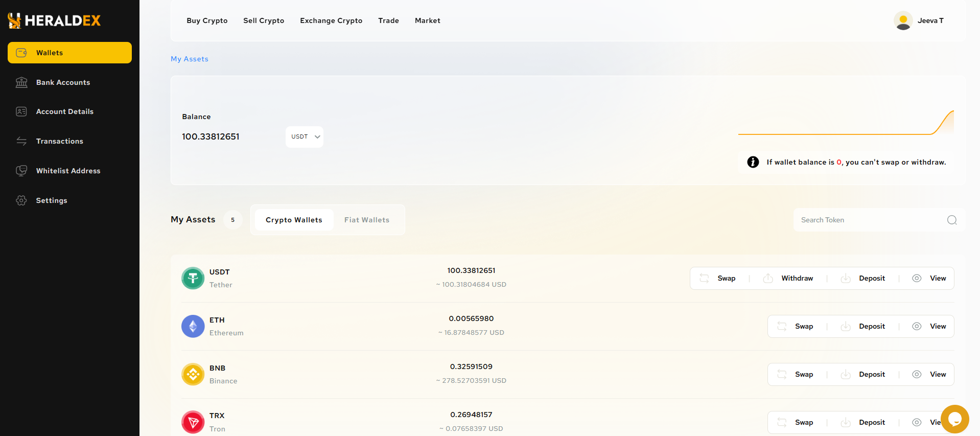Click the Tether USDT coin icon
This screenshot has width=980, height=436.
tap(193, 279)
